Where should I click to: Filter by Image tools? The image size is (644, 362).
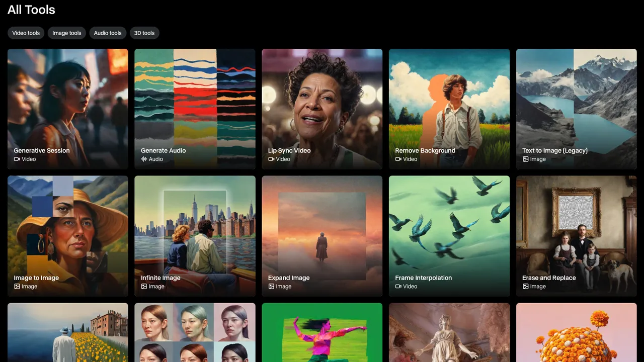[x=67, y=33]
